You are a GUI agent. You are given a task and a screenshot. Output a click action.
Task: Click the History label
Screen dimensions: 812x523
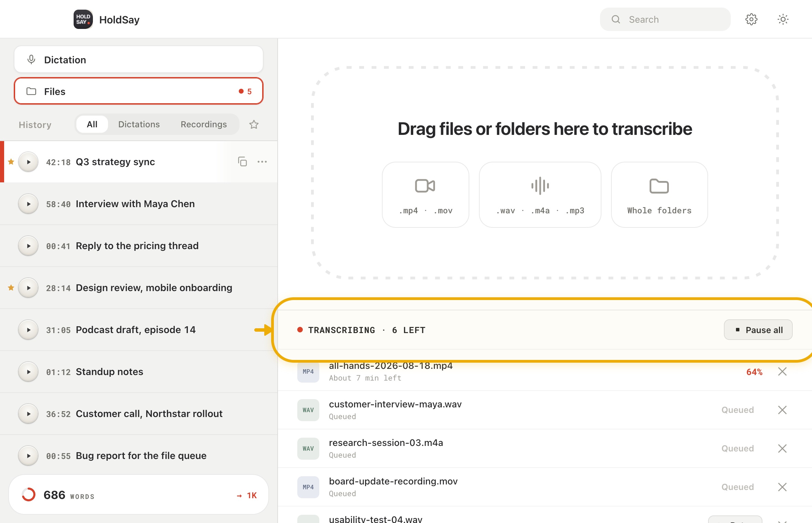[x=35, y=125]
